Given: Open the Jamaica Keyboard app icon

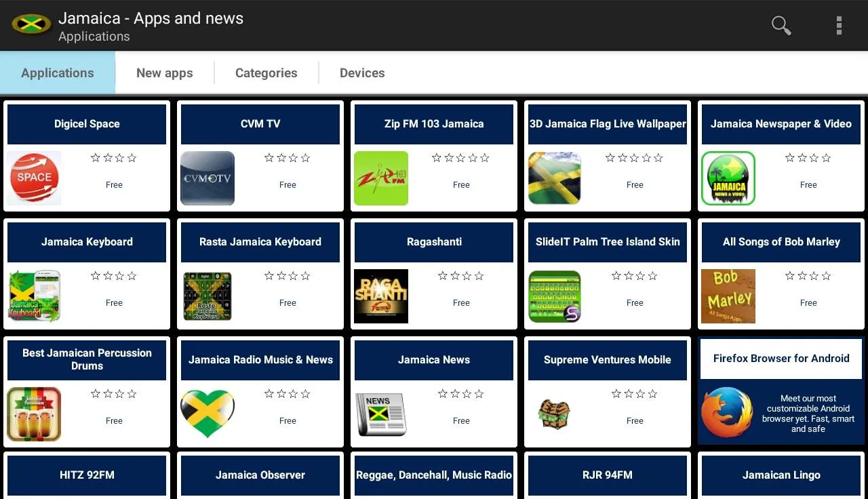Looking at the screenshot, I should (34, 296).
